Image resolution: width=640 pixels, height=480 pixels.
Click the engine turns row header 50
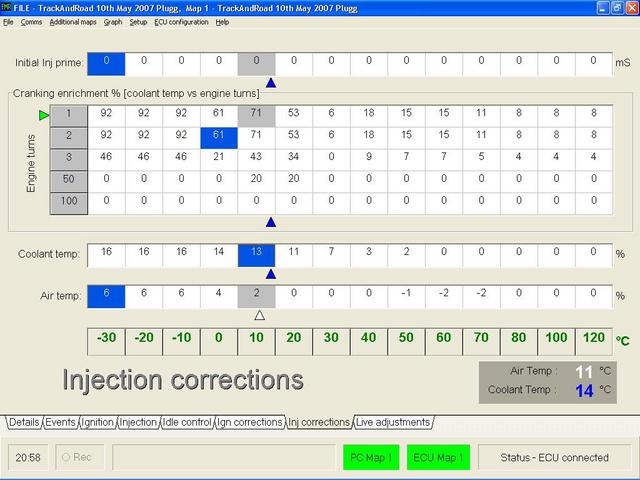[69, 182]
